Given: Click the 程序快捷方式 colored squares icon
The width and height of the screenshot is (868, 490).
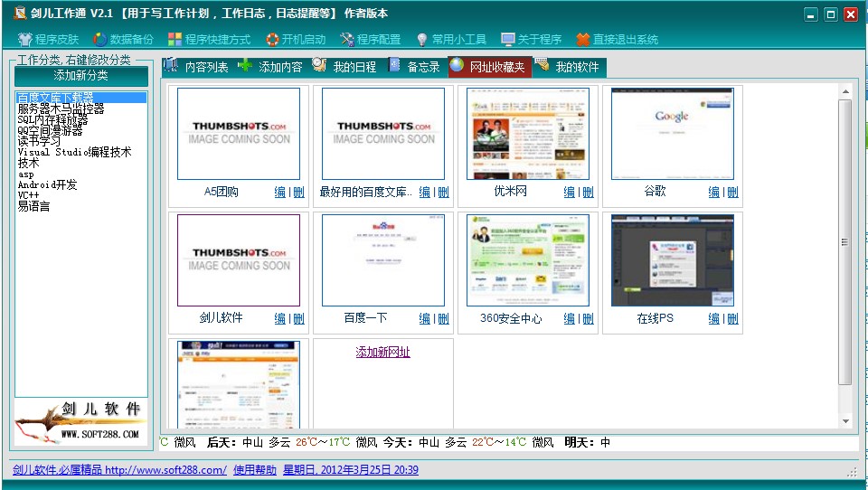Looking at the screenshot, I should tap(175, 39).
